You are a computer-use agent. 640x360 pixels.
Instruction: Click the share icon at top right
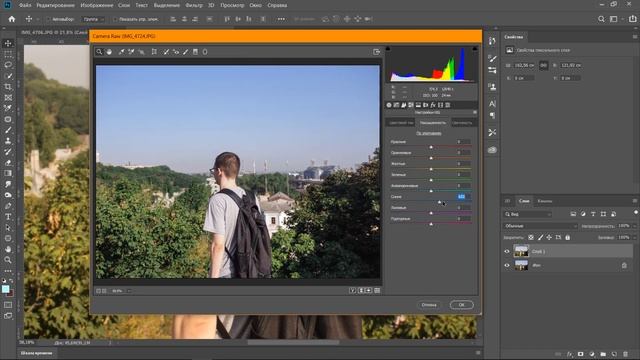point(633,19)
